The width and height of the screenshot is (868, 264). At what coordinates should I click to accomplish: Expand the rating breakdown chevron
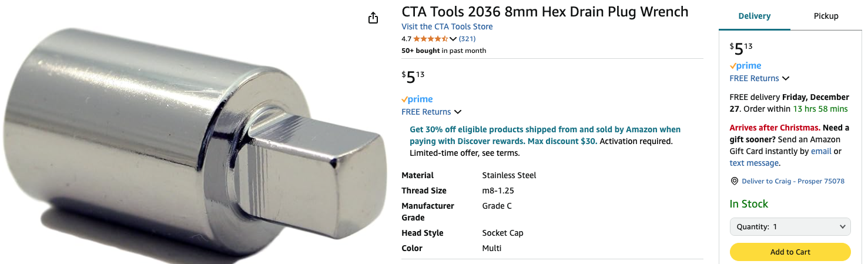[x=453, y=39]
